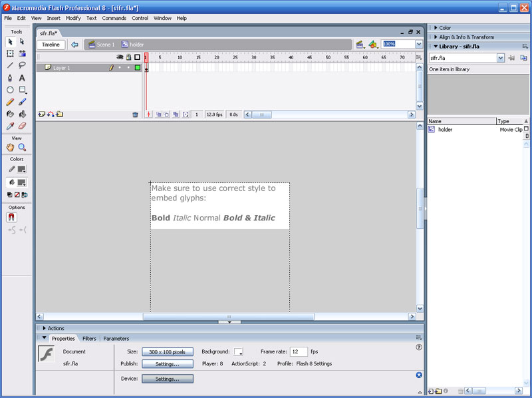
Task: Toggle Edit Multiple Frames button
Action: [176, 114]
